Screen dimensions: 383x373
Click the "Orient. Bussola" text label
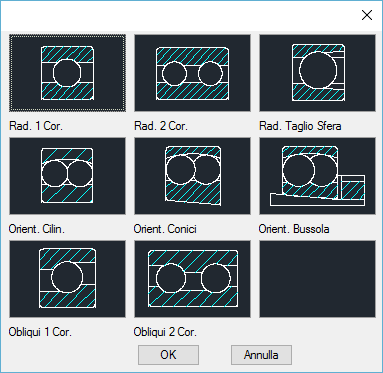pyautogui.click(x=294, y=229)
